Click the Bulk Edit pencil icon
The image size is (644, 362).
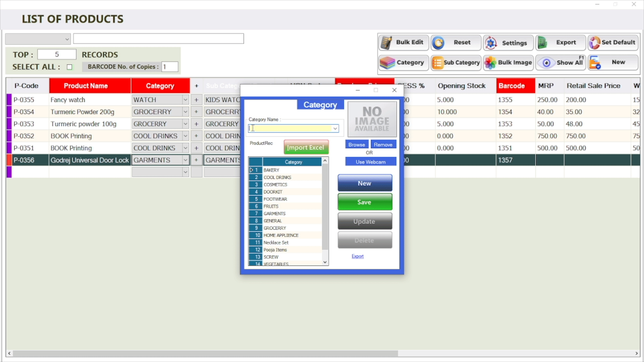(386, 43)
